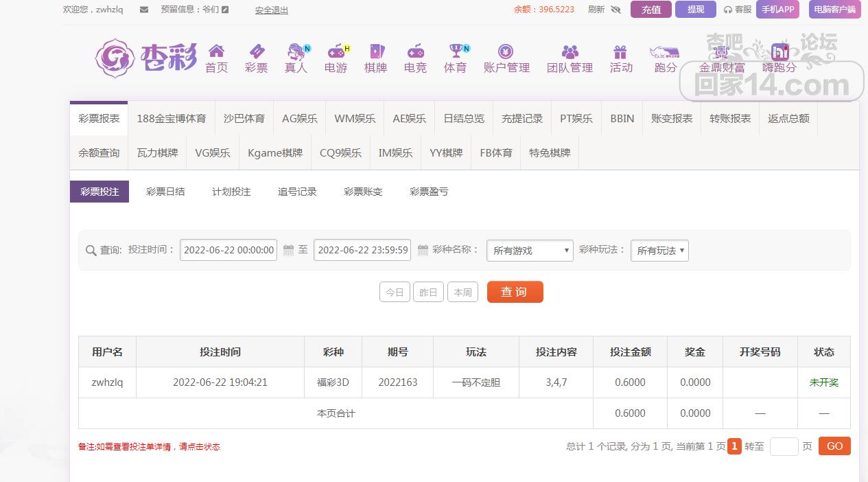868x482 pixels.
Task: Click the 未开奖 status link
Action: click(x=823, y=382)
